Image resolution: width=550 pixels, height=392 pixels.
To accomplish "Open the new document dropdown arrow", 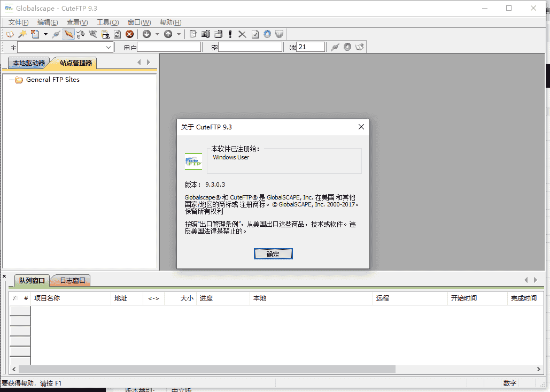I will 44,34.
